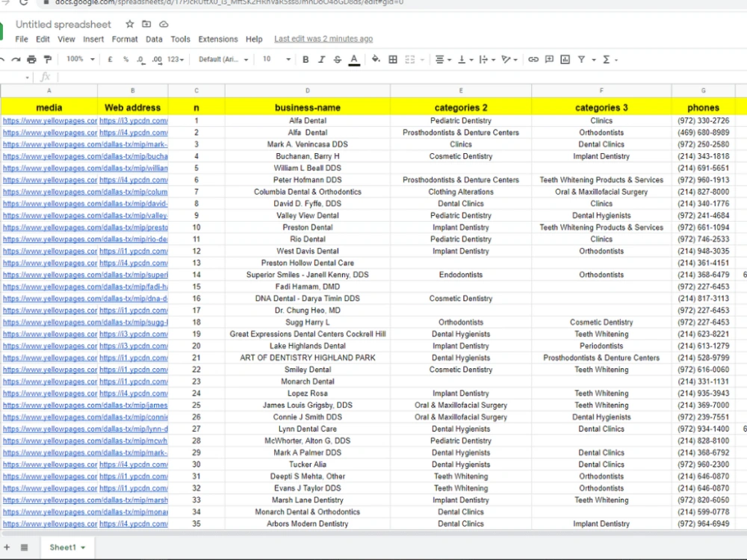Select column F header
The height and width of the screenshot is (560, 747).
coord(601,90)
